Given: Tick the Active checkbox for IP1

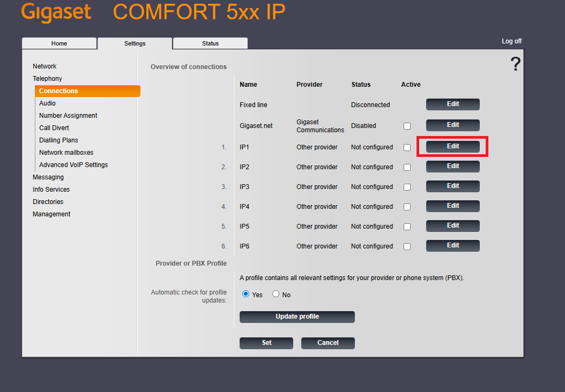Looking at the screenshot, I should click(x=407, y=147).
